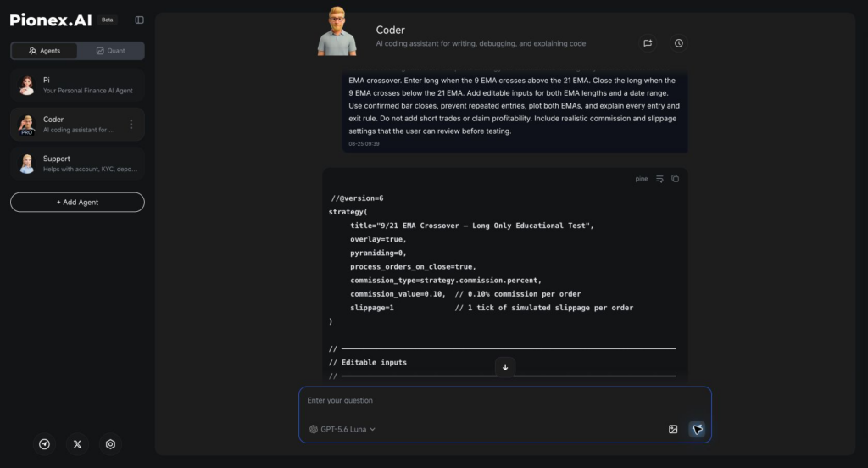Image resolution: width=868 pixels, height=468 pixels.
Task: Jump to bottom with down-arrow button
Action: point(505,367)
